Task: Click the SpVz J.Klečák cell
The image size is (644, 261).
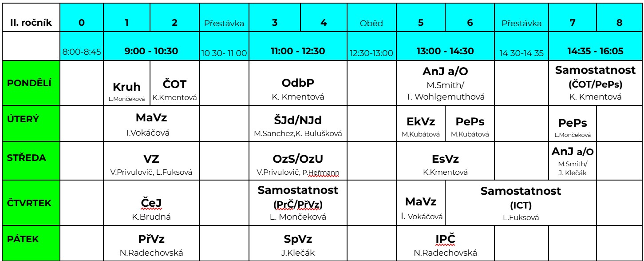Action: (298, 244)
